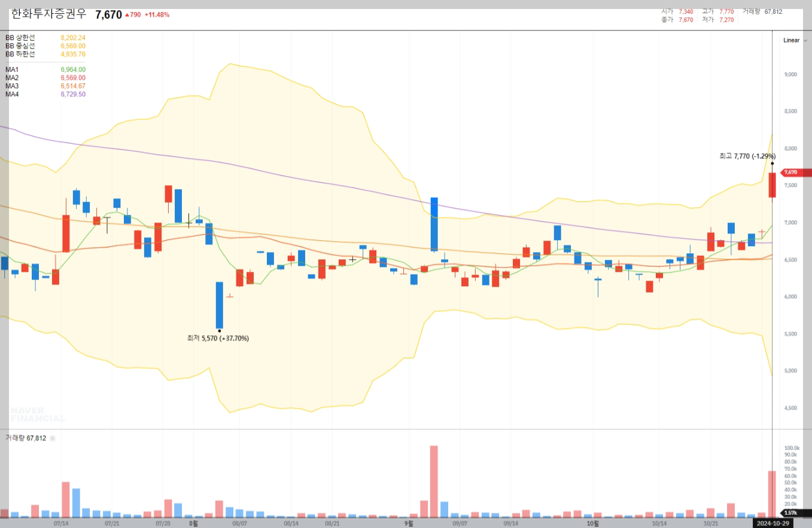The width and height of the screenshot is (812, 528).
Task: Select the BB 중심선 legend entry
Action: (x=20, y=45)
